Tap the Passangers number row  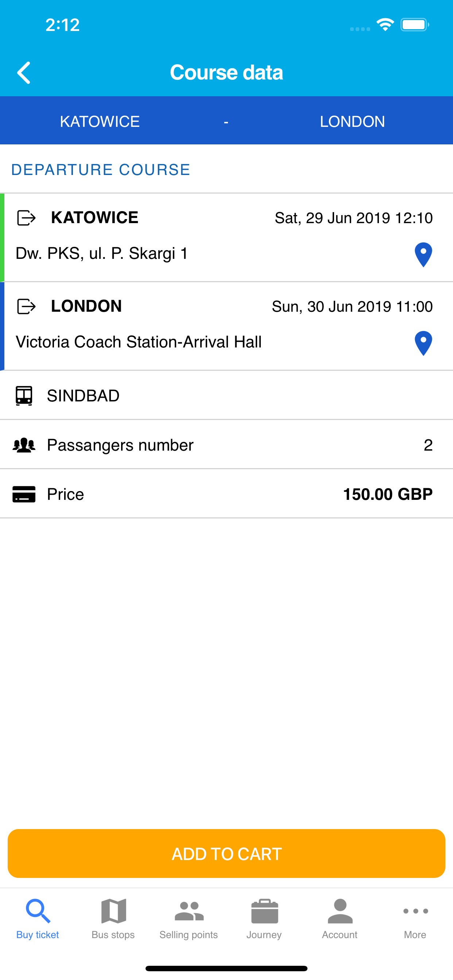(226, 445)
